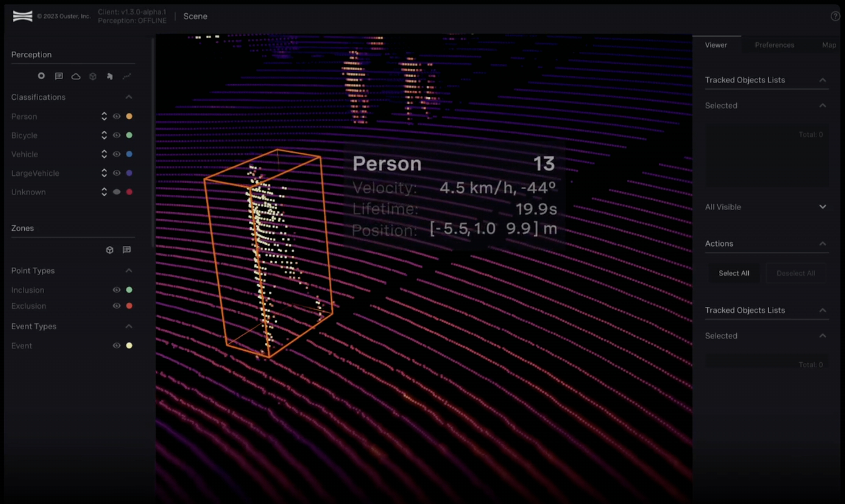Click the 'Client: v1.3.0-alpha.1' version text
The height and width of the screenshot is (504, 845).
132,12
